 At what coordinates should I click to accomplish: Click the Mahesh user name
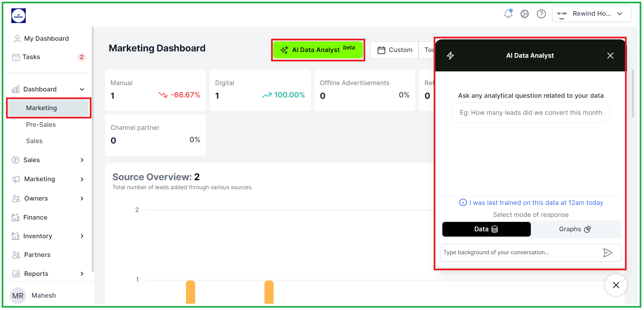[44, 296]
